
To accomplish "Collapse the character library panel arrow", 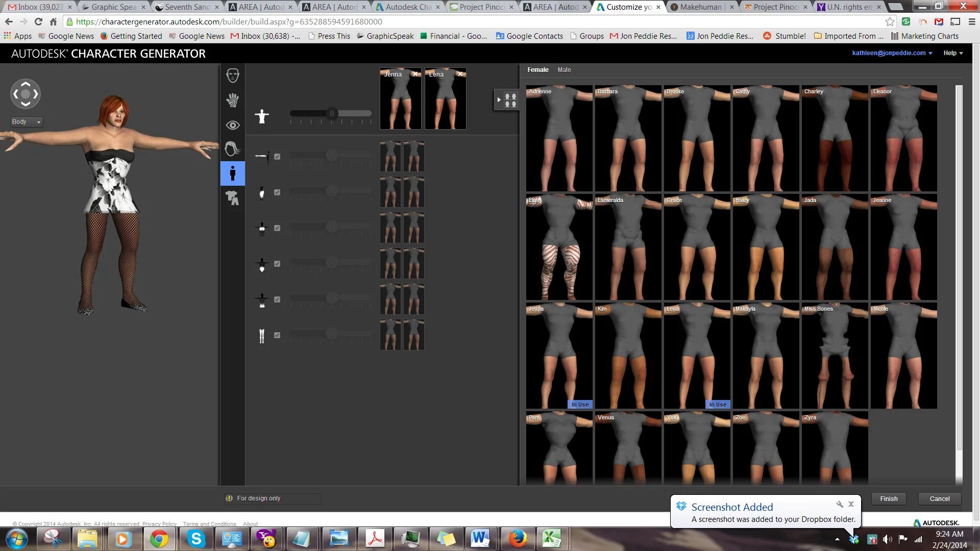I will pyautogui.click(x=499, y=100).
